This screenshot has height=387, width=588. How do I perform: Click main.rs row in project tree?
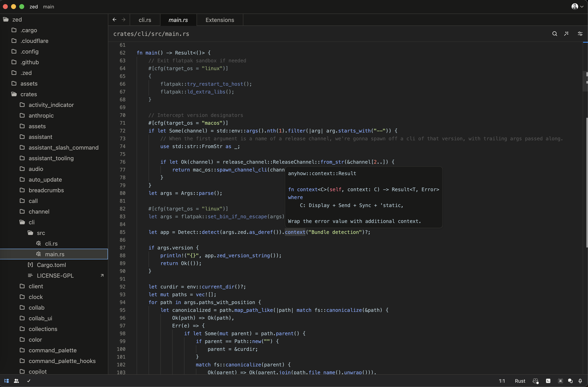pos(54,254)
